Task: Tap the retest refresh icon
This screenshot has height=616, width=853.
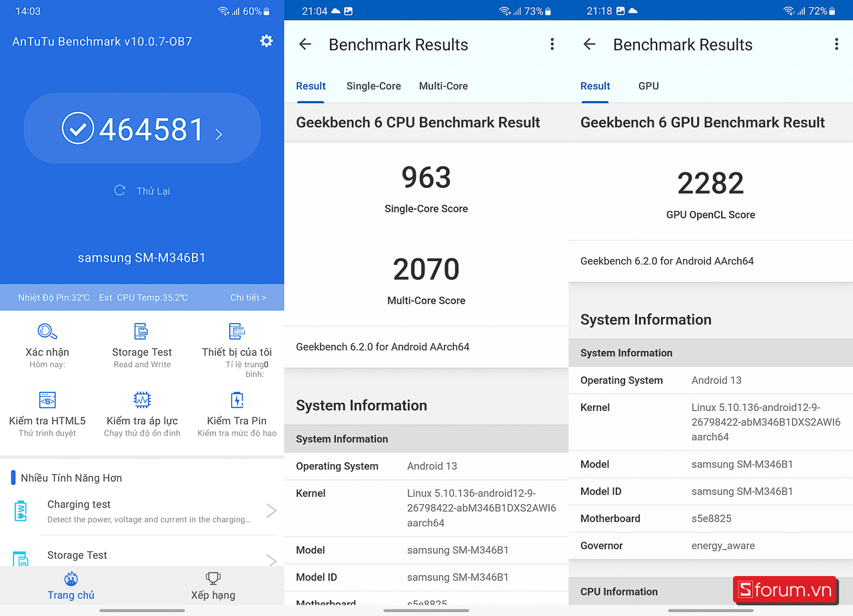Action: [x=120, y=190]
